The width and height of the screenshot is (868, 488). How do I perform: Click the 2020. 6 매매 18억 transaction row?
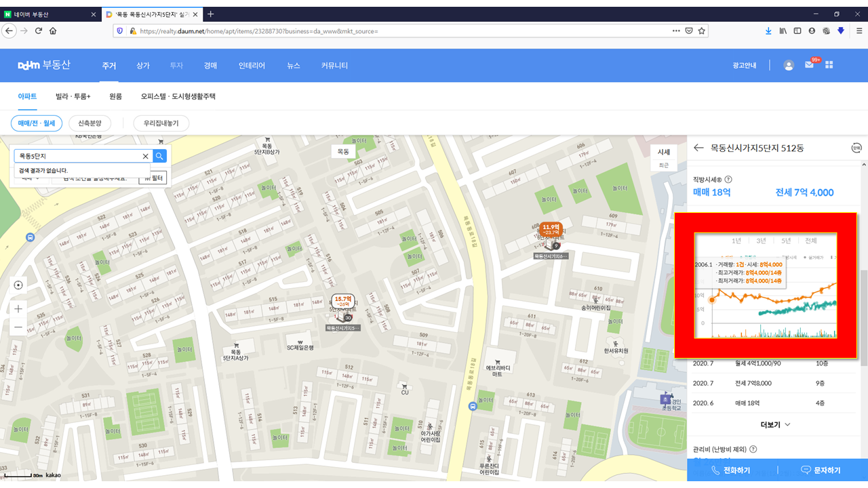click(773, 403)
